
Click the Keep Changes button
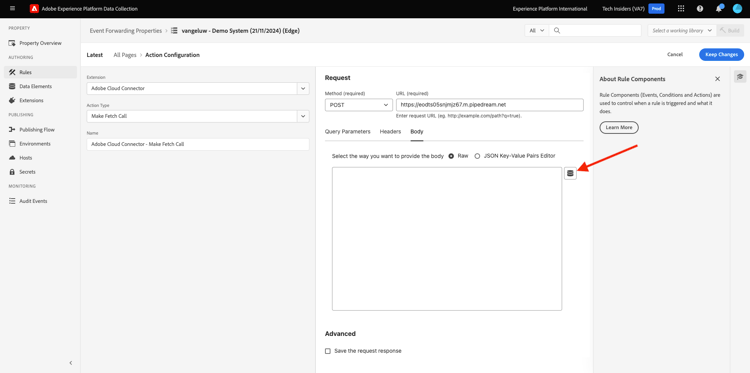pos(721,55)
